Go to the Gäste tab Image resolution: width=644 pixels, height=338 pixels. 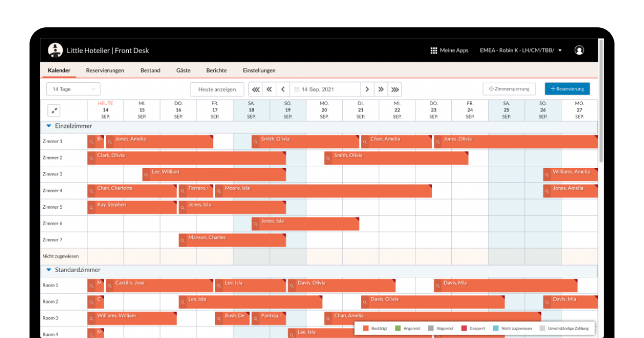coord(183,70)
